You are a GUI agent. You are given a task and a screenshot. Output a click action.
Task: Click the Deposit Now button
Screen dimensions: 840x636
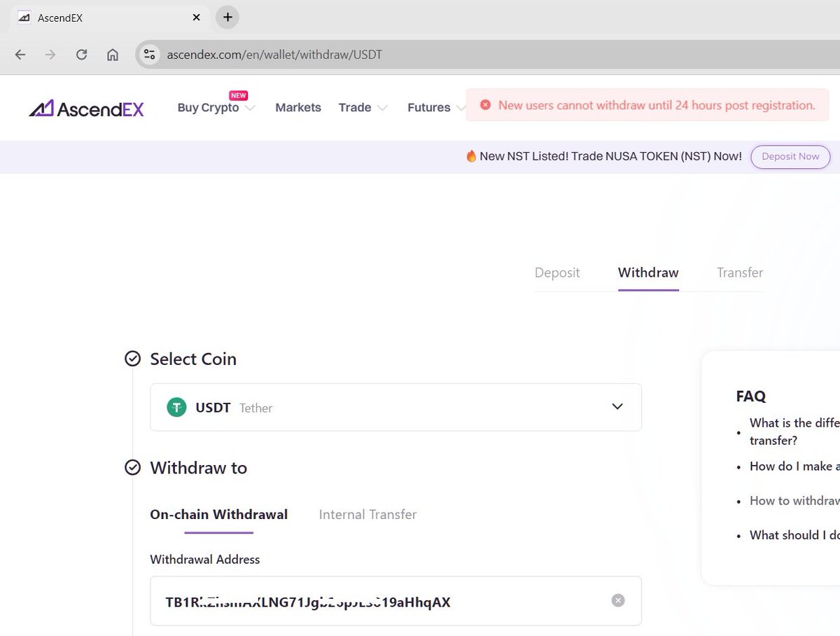tap(790, 157)
